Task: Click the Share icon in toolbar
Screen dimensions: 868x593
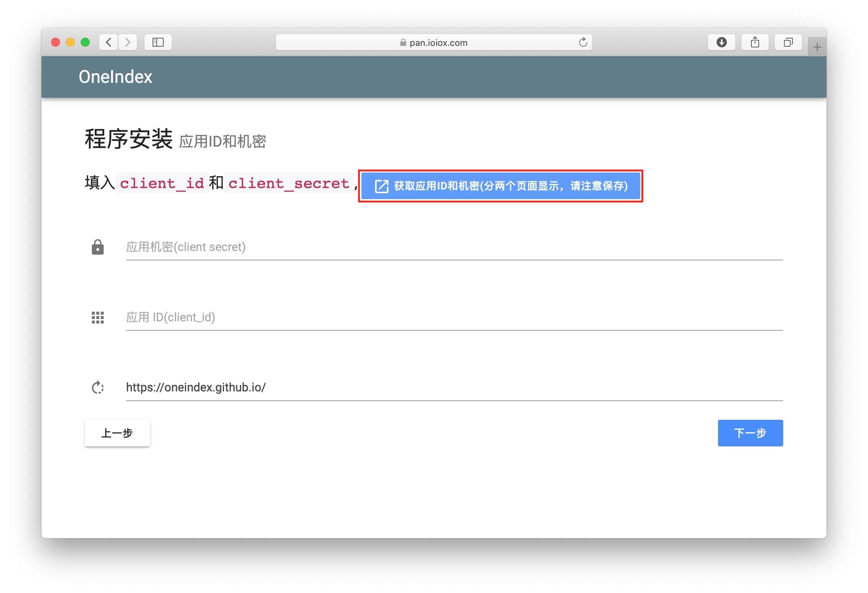Action: [x=755, y=42]
